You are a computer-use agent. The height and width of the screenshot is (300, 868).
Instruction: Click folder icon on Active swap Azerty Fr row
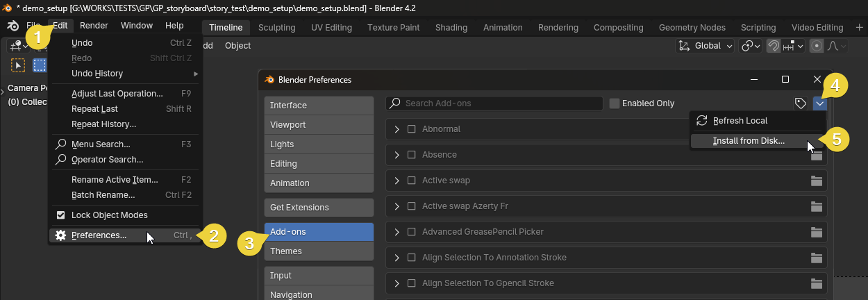[817, 206]
